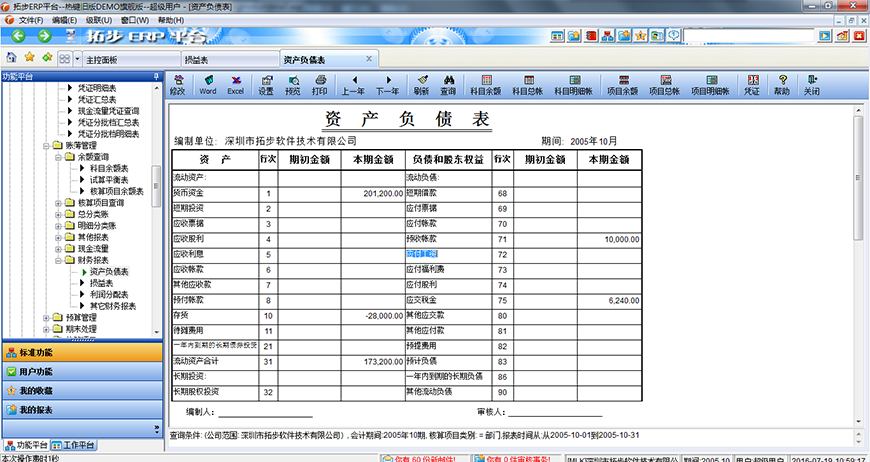Screen dimensions: 870x462
Task: Expand the 预算管理 tree node
Action: pos(46,317)
